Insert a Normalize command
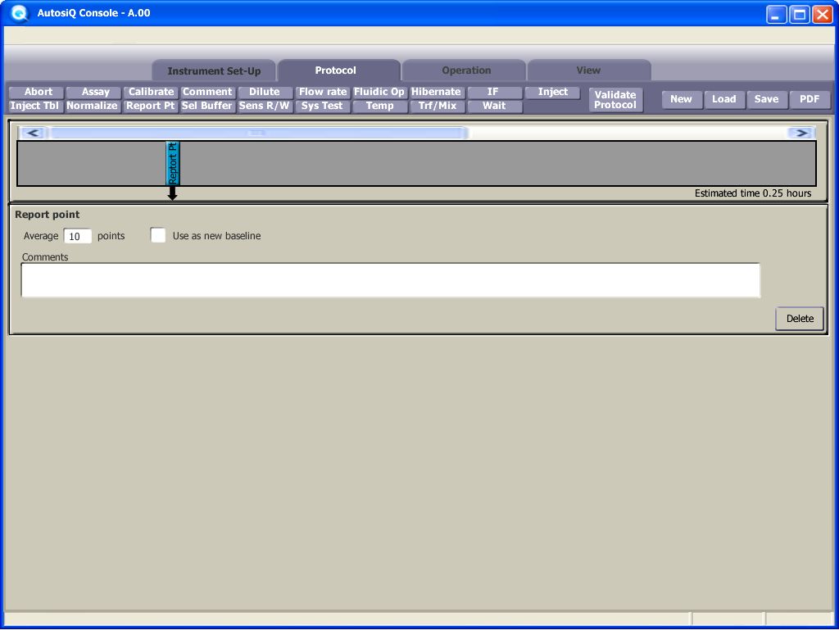Screen dimensions: 839x644 coord(94,106)
